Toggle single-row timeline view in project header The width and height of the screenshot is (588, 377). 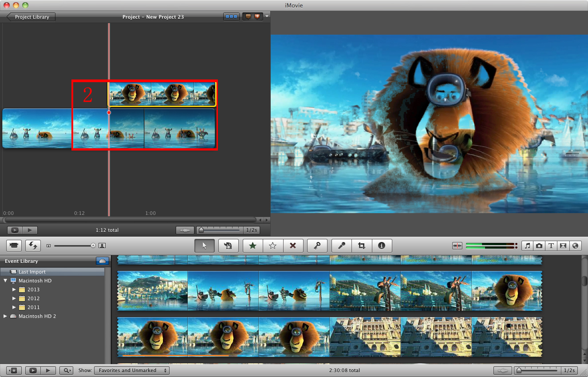tap(231, 17)
